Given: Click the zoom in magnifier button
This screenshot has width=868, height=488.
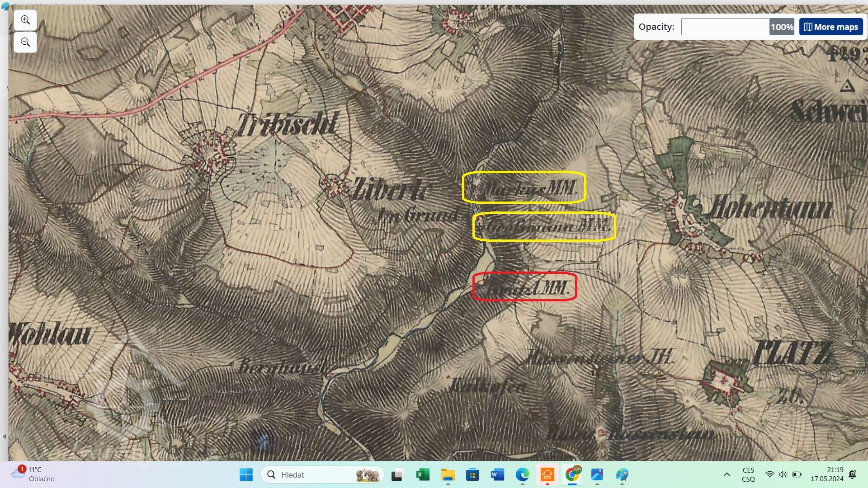Looking at the screenshot, I should (25, 20).
